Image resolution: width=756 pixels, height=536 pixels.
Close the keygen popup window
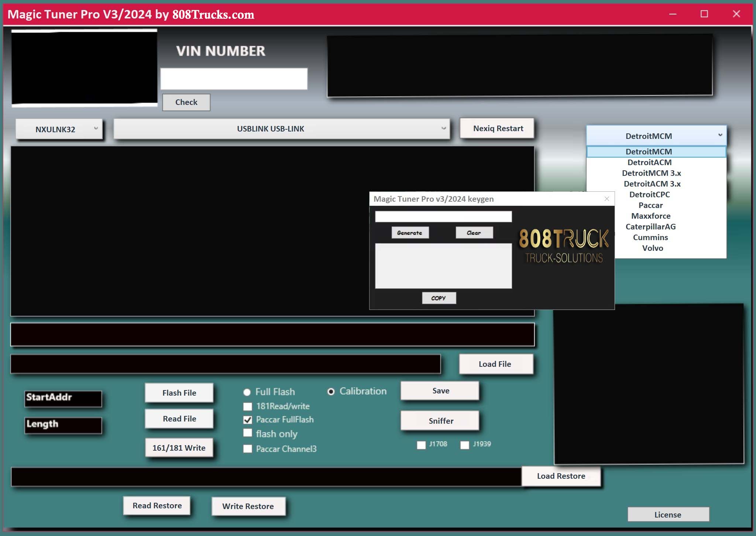coord(606,199)
